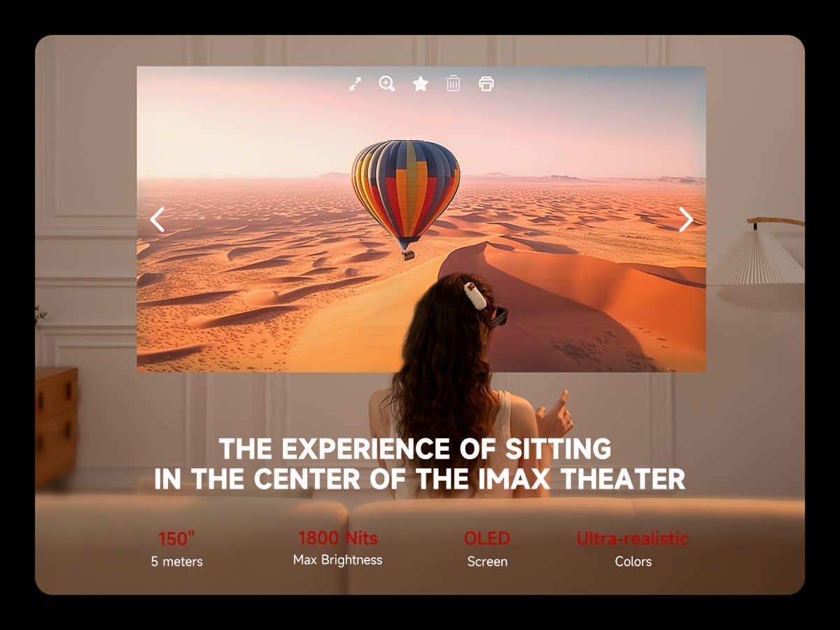The image size is (840, 630).
Task: Click the "Screen" label under OLED
Action: (x=487, y=561)
